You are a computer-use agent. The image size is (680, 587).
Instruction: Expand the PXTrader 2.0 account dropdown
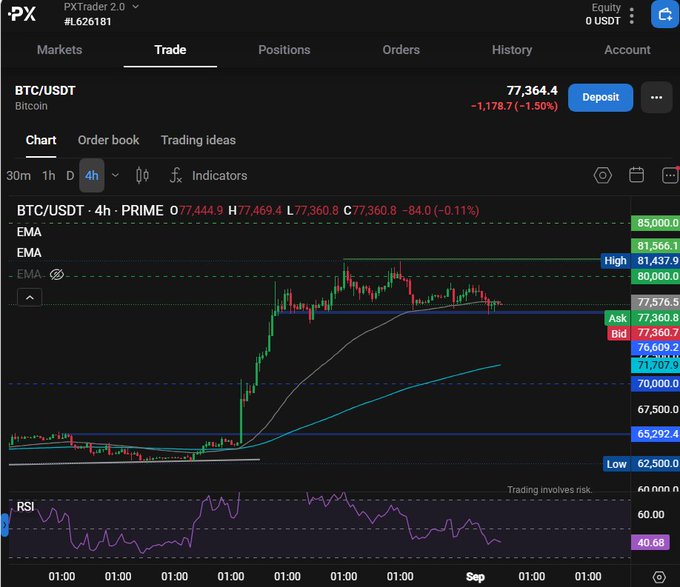(x=135, y=7)
